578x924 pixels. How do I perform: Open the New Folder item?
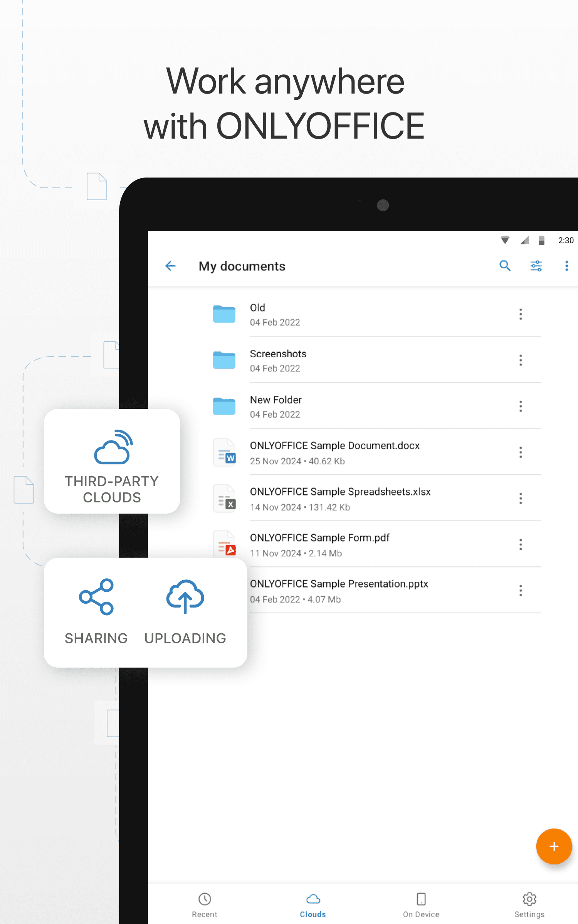[276, 407]
